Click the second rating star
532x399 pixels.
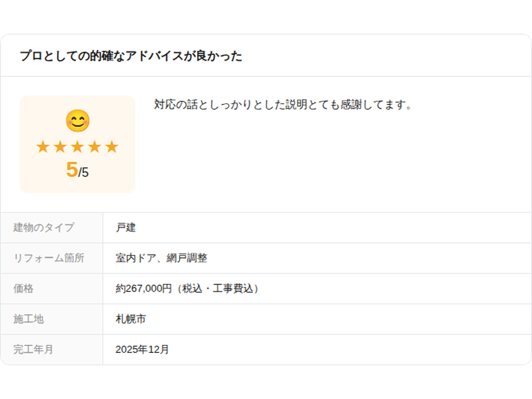click(60, 147)
